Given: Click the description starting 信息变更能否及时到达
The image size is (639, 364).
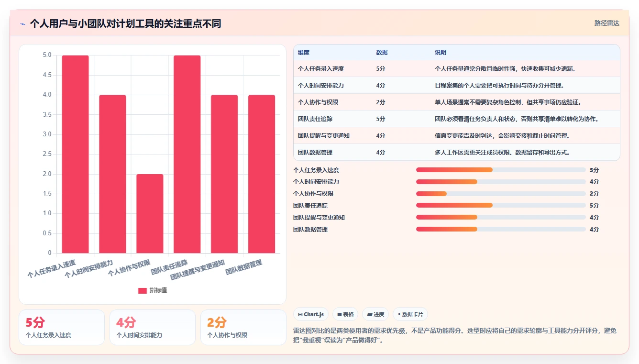Looking at the screenshot, I should [502, 136].
